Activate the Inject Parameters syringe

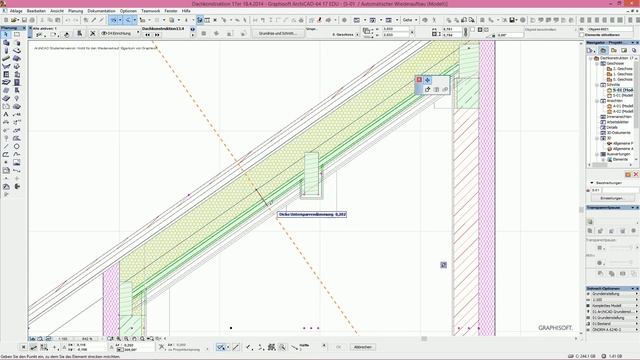102,20
